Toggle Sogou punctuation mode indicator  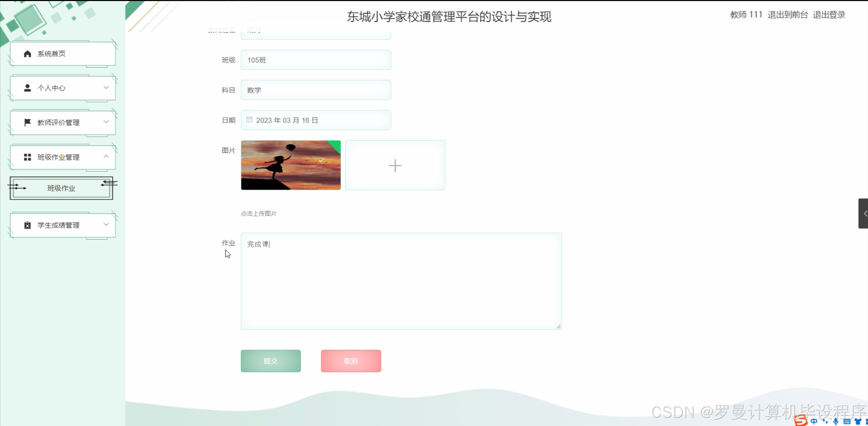(825, 421)
